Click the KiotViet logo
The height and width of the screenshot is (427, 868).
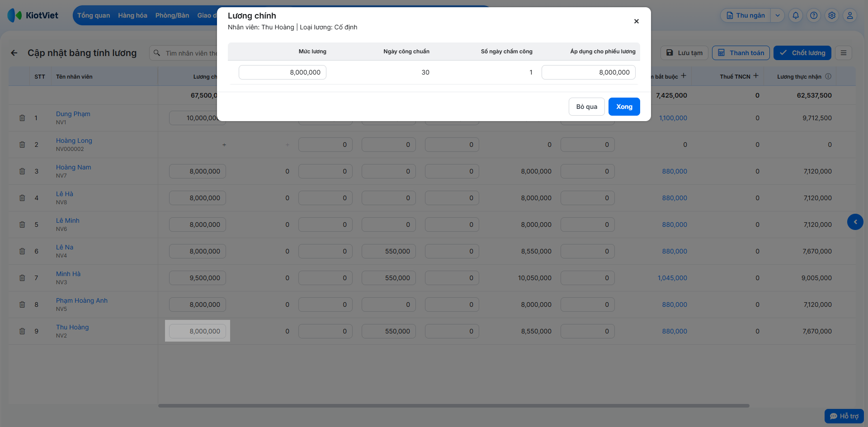tap(33, 15)
